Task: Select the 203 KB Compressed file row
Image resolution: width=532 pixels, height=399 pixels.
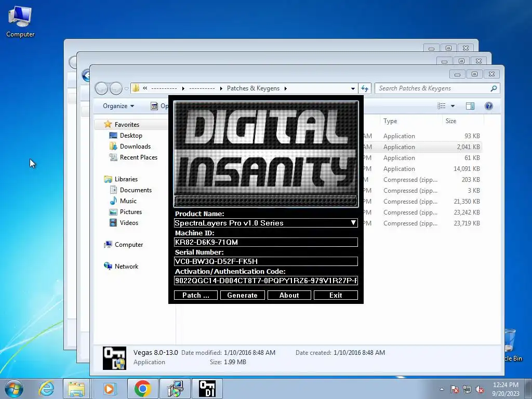Action: tap(422, 179)
